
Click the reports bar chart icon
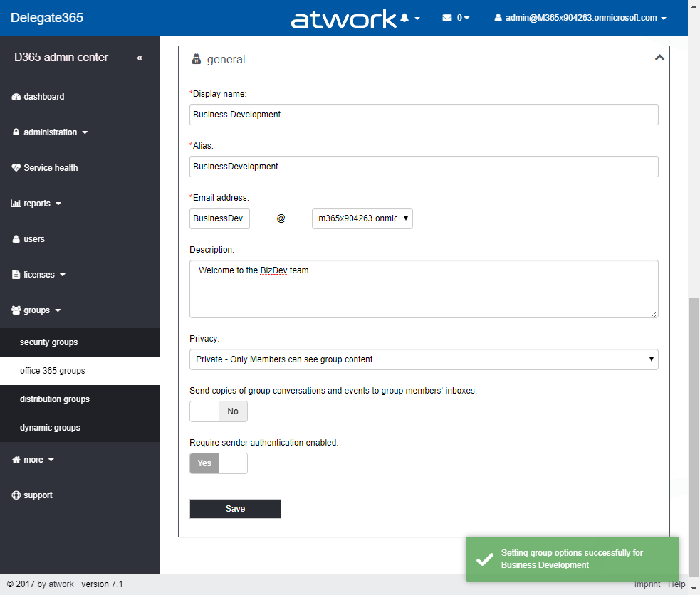click(x=16, y=204)
